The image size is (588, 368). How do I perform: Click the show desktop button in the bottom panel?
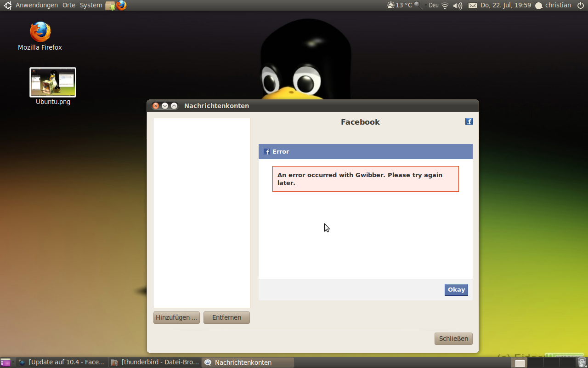point(6,362)
